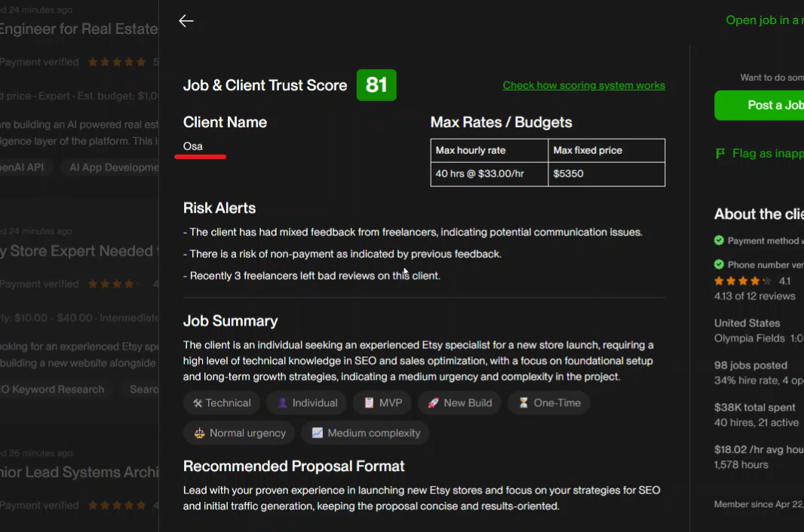Click the client name Osa
804x532 pixels.
(193, 146)
